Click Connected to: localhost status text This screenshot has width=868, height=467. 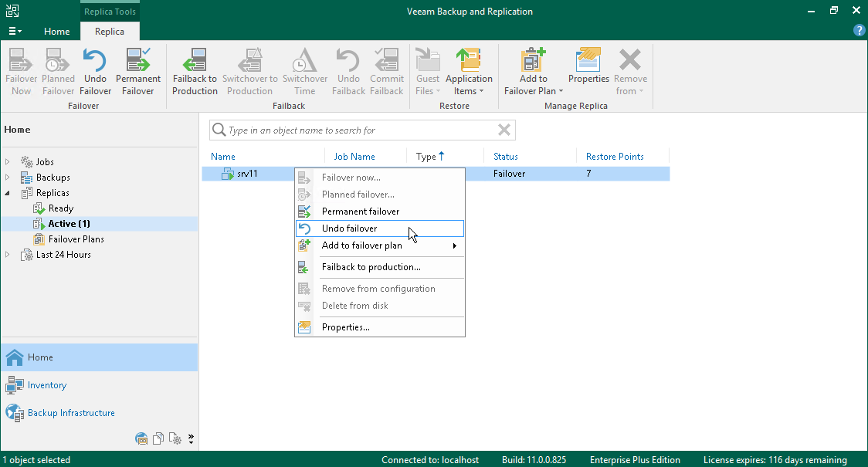pos(430,460)
